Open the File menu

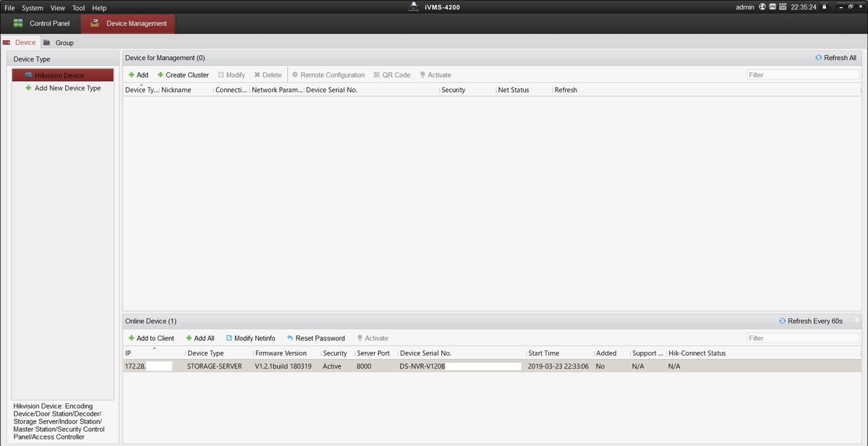[x=10, y=8]
